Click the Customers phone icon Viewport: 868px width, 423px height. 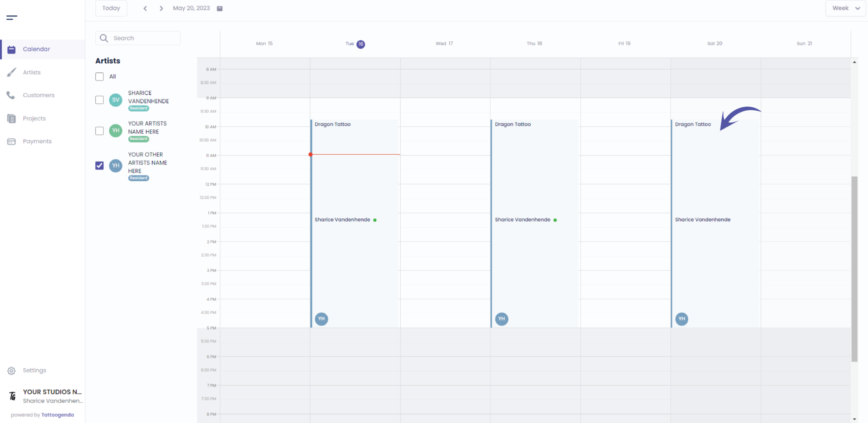point(11,95)
